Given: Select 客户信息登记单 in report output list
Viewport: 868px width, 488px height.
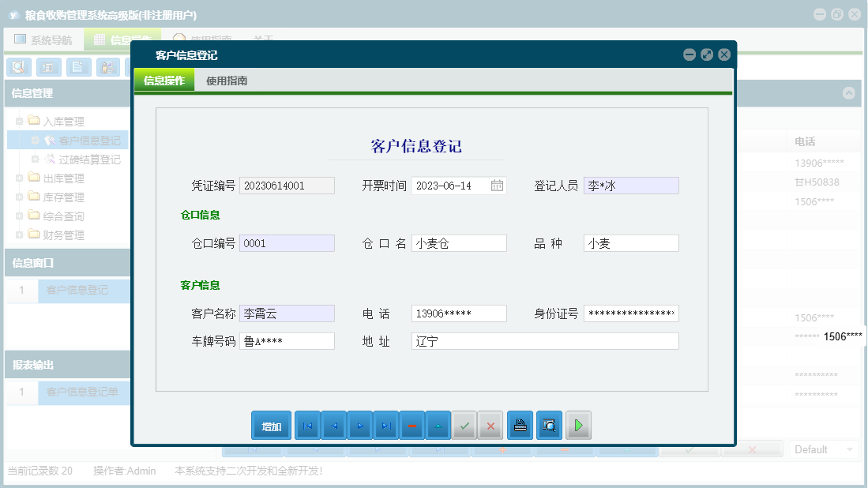Looking at the screenshot, I should click(85, 392).
